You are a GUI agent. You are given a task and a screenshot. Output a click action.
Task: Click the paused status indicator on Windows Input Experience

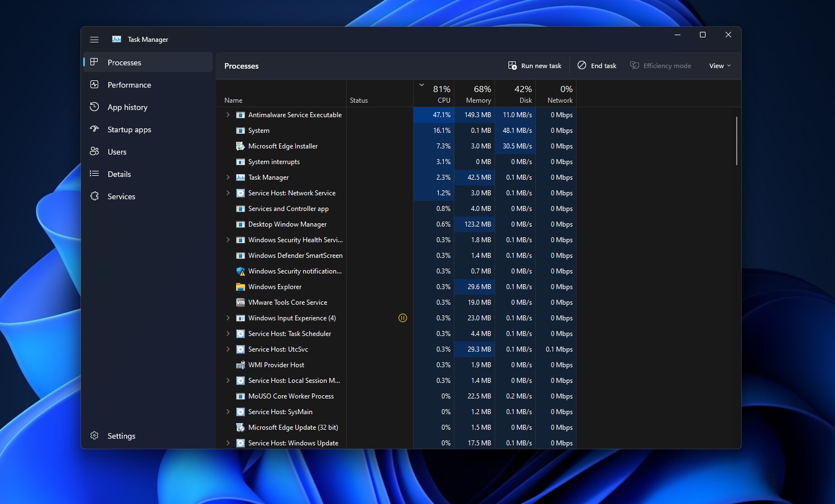point(402,318)
